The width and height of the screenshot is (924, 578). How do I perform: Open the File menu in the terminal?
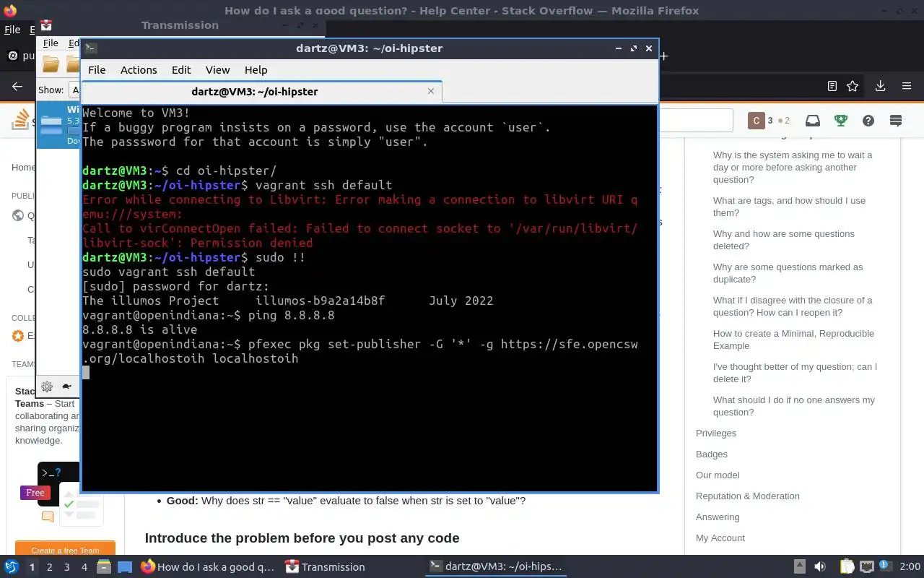click(x=97, y=70)
